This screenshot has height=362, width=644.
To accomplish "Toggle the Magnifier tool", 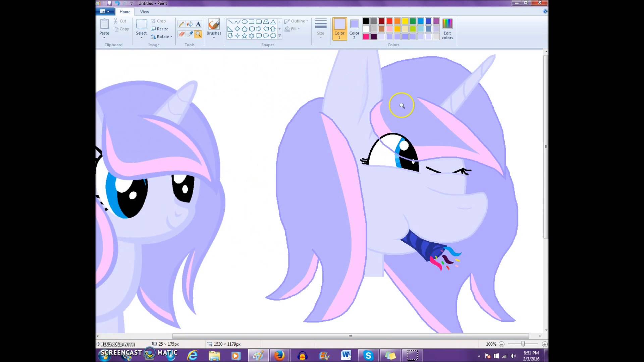I will pyautogui.click(x=198, y=34).
